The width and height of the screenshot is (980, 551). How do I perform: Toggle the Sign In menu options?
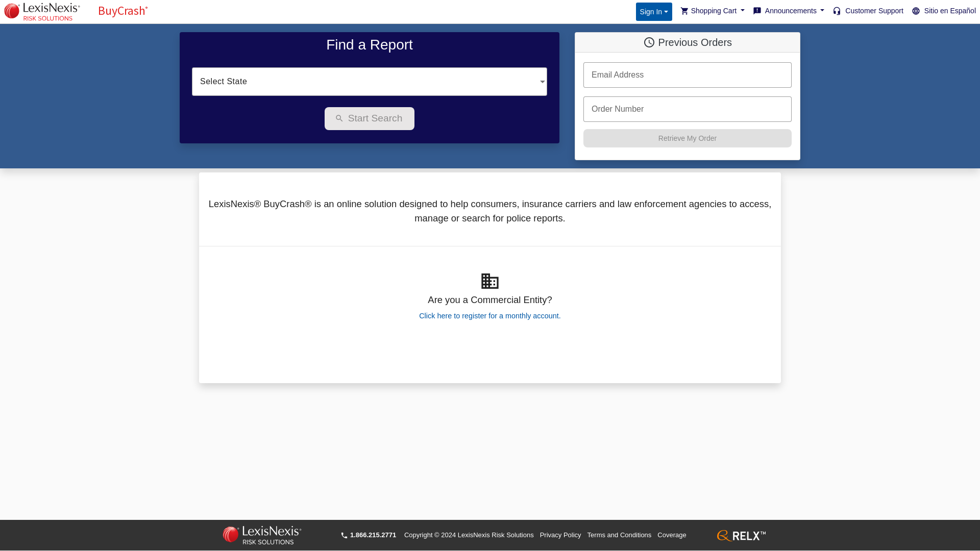point(653,11)
